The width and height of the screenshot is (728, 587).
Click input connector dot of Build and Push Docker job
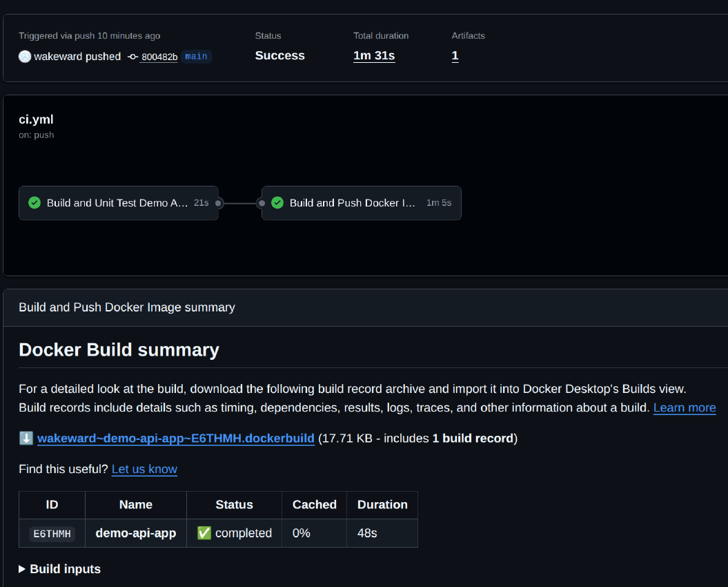click(262, 203)
